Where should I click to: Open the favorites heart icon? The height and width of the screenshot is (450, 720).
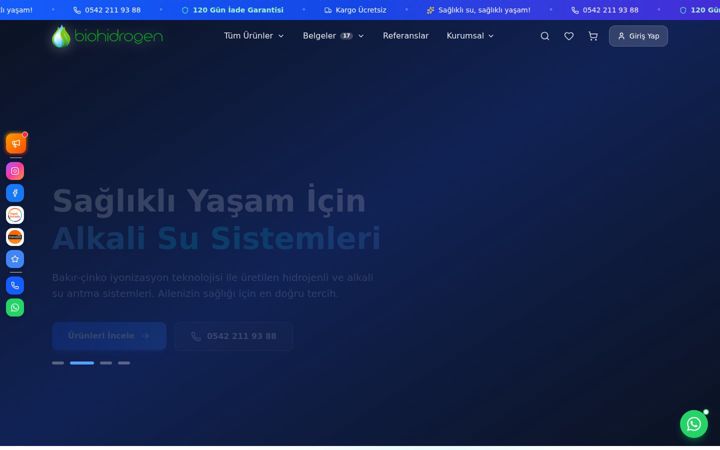click(x=568, y=36)
